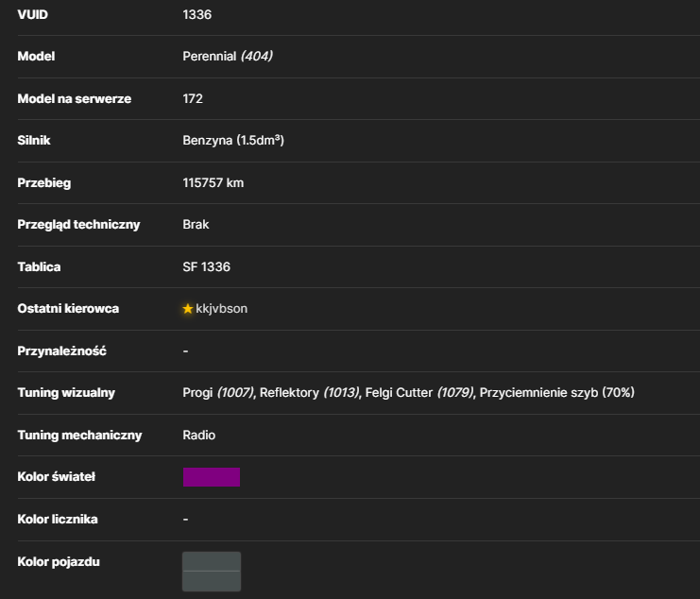Click the Przynależność row label

62,351
